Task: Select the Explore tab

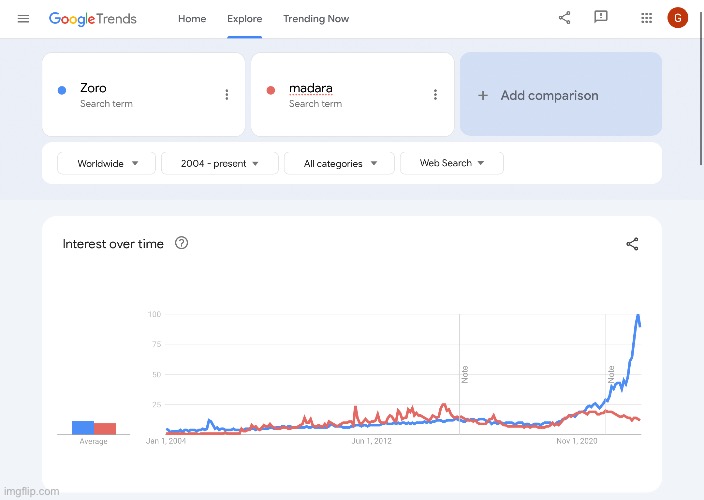Action: pyautogui.click(x=245, y=19)
